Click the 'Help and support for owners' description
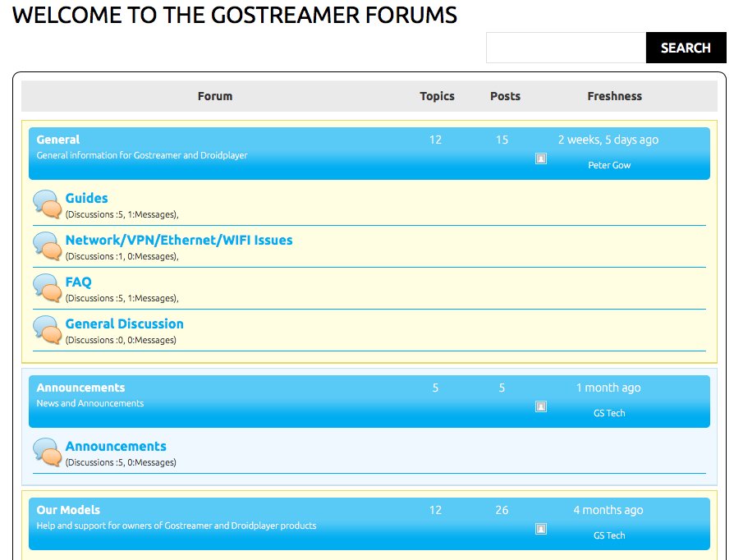Viewport: 734px width, 560px height. pos(177,526)
